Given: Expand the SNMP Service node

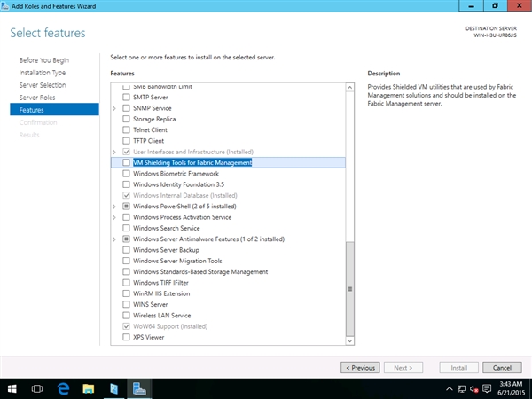Looking at the screenshot, I should point(114,108).
